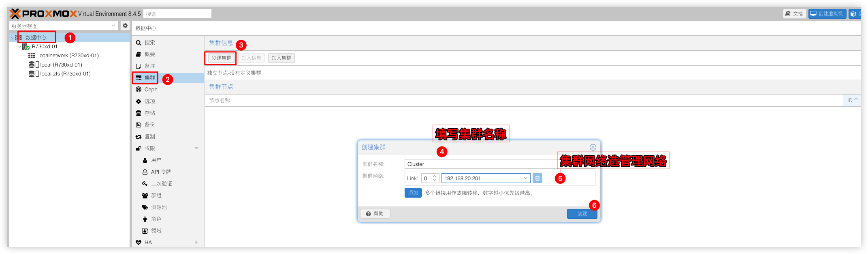Collapse the R730xd-01 tree node

[19, 47]
